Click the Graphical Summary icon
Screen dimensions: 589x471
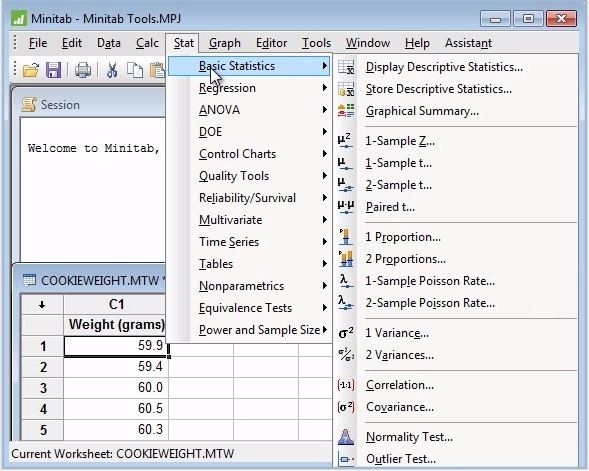click(x=346, y=111)
